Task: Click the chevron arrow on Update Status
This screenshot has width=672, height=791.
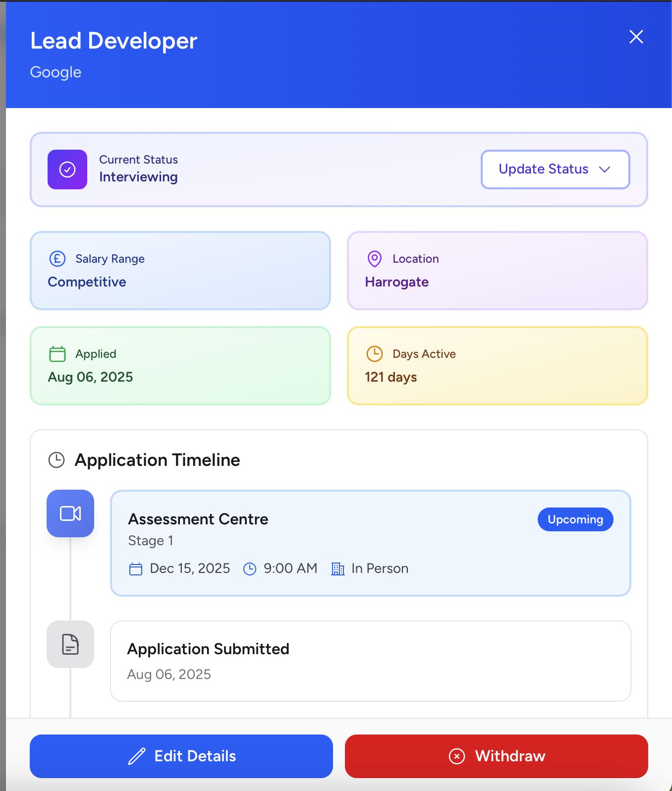Action: pos(605,169)
